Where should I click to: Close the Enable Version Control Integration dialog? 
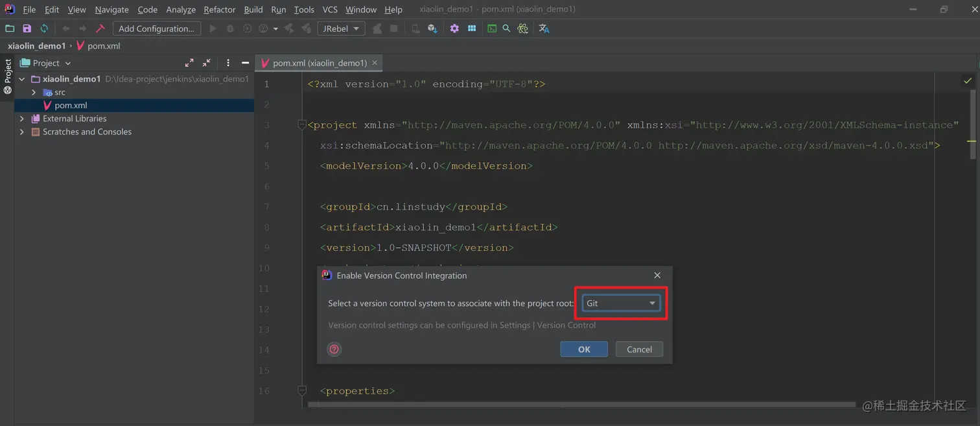click(x=657, y=276)
